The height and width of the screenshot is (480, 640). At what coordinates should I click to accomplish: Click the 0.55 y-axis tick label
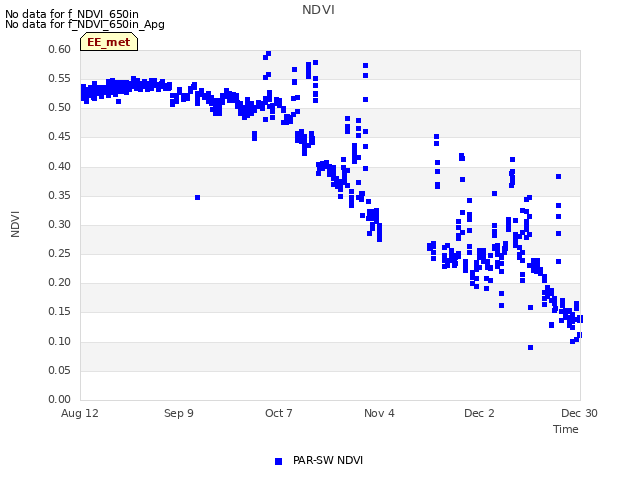click(x=60, y=78)
